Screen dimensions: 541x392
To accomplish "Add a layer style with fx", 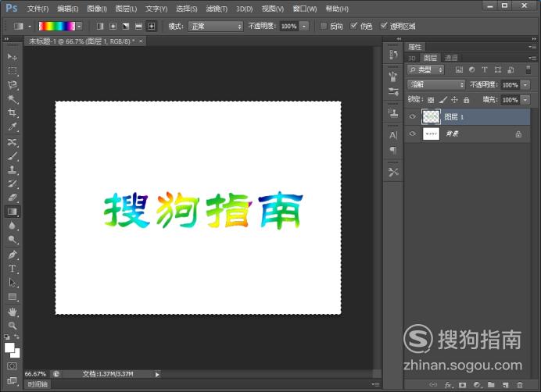I will tap(448, 385).
